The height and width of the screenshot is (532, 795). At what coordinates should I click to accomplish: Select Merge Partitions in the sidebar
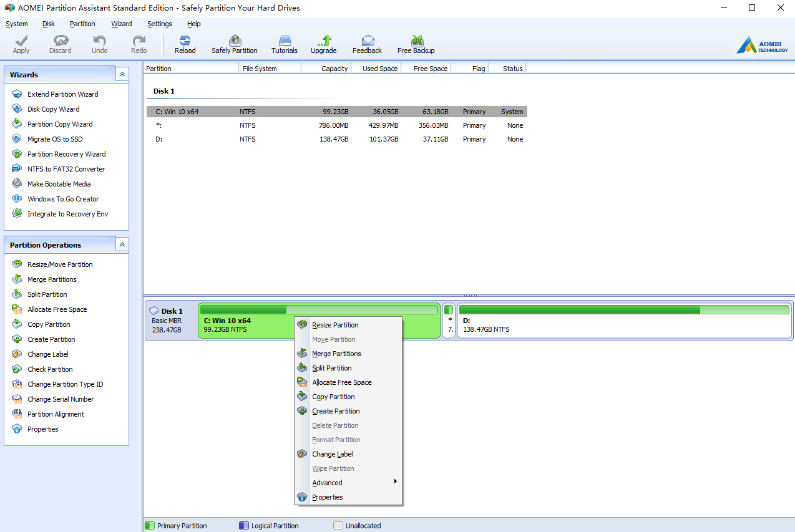point(52,279)
